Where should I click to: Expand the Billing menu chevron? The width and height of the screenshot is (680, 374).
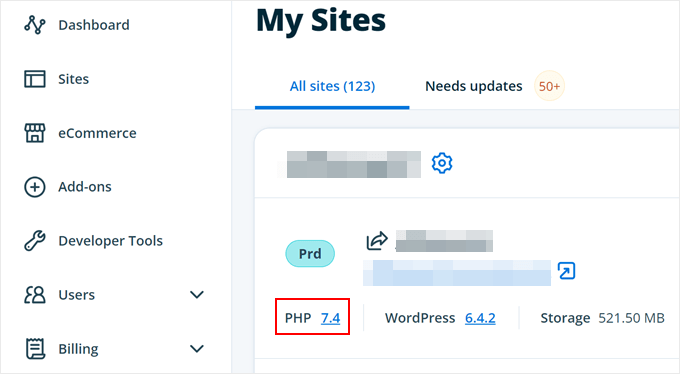[197, 349]
